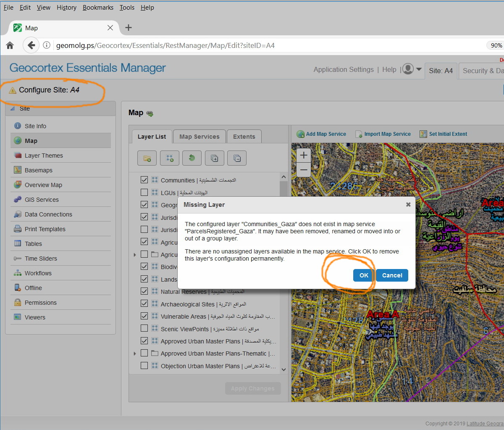
Task: Open Viewers in the sidebar
Action: click(x=60, y=317)
